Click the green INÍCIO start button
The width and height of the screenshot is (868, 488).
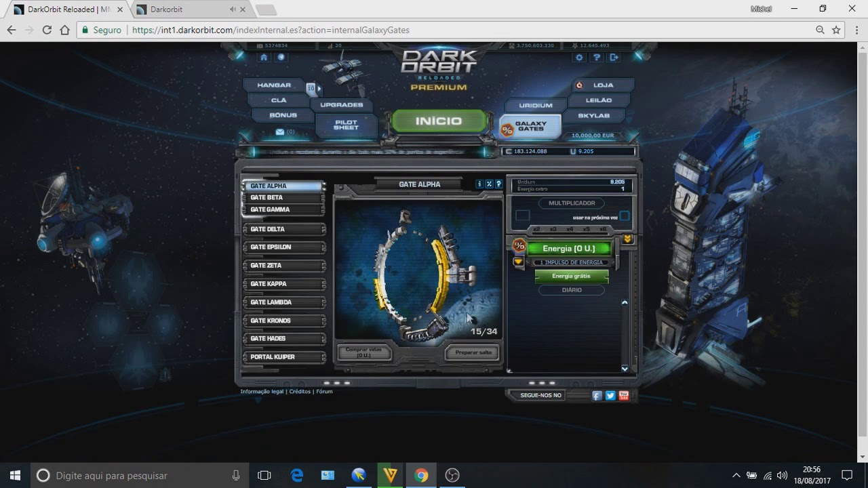point(439,121)
